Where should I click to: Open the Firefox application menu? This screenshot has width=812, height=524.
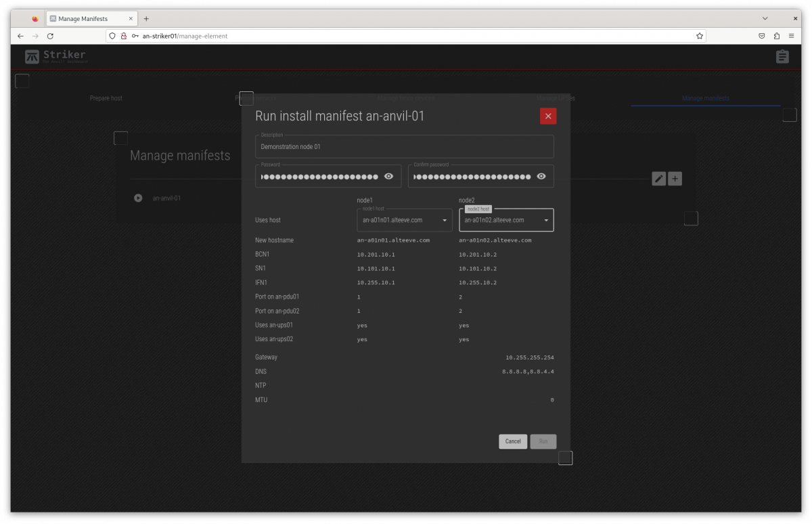[791, 36]
